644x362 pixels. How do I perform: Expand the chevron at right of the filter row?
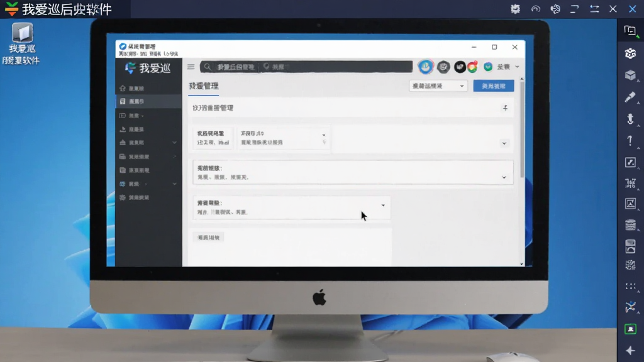pyautogui.click(x=504, y=143)
